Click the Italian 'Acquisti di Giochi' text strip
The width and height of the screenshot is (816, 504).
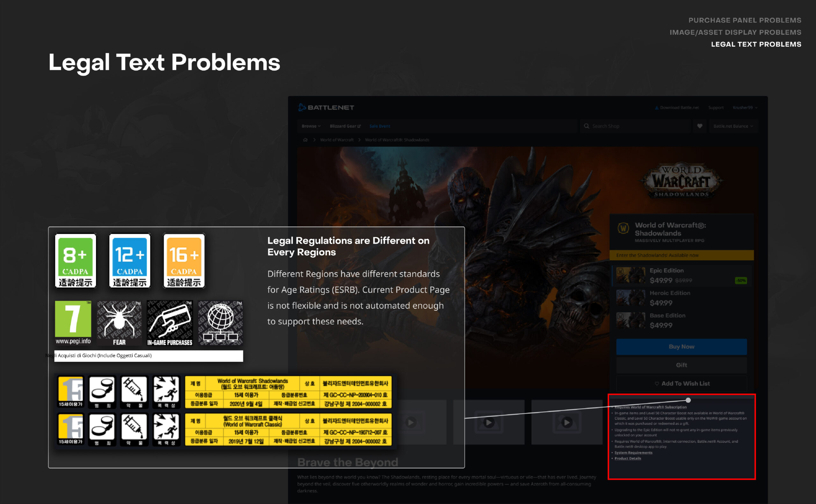(x=149, y=356)
